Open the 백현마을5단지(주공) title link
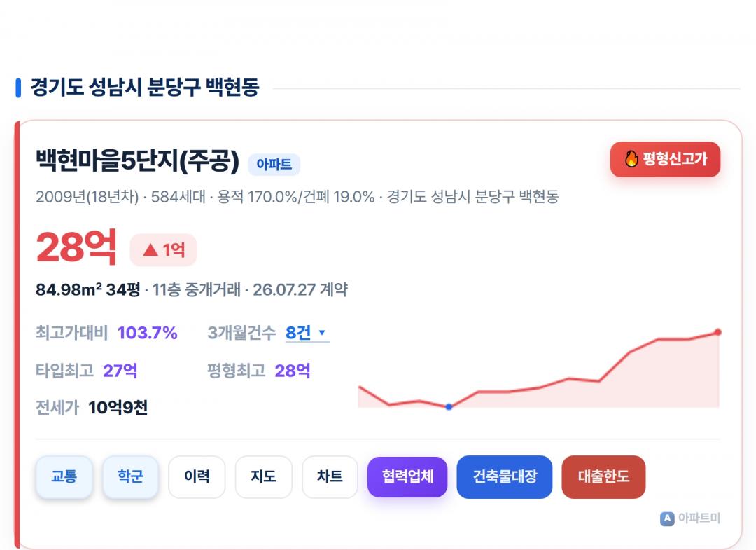This screenshot has height=550, width=756. click(137, 160)
